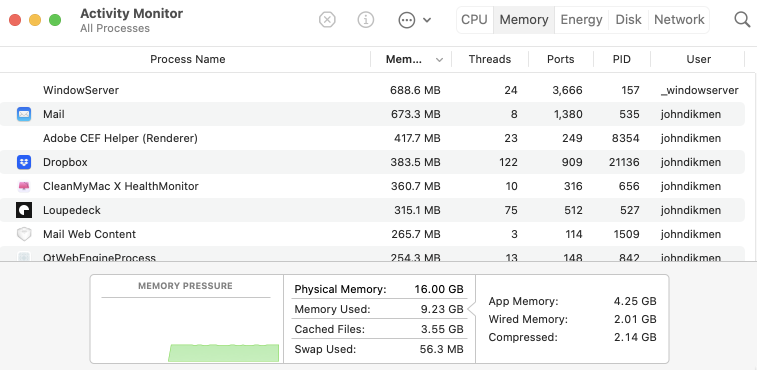Click the Loupedeck app icon
This screenshot has height=370, width=757.
(24, 210)
